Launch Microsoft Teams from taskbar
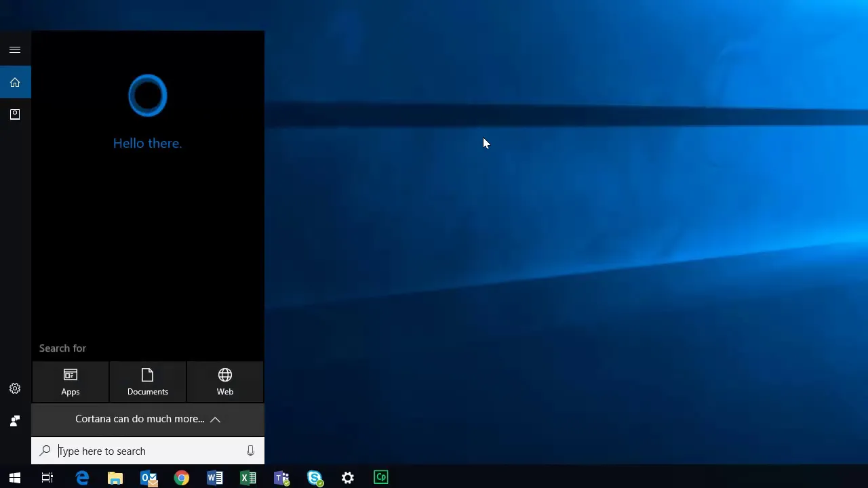The height and width of the screenshot is (488, 868). point(281,478)
